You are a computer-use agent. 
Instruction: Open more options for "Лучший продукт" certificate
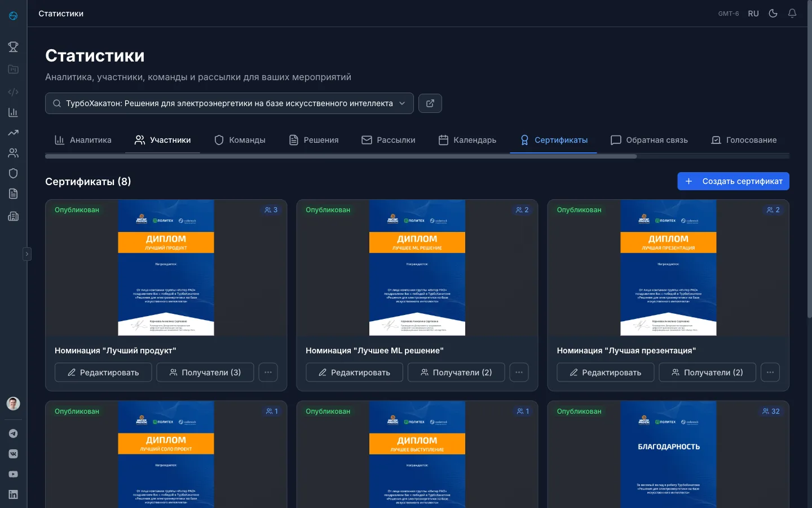tap(268, 373)
